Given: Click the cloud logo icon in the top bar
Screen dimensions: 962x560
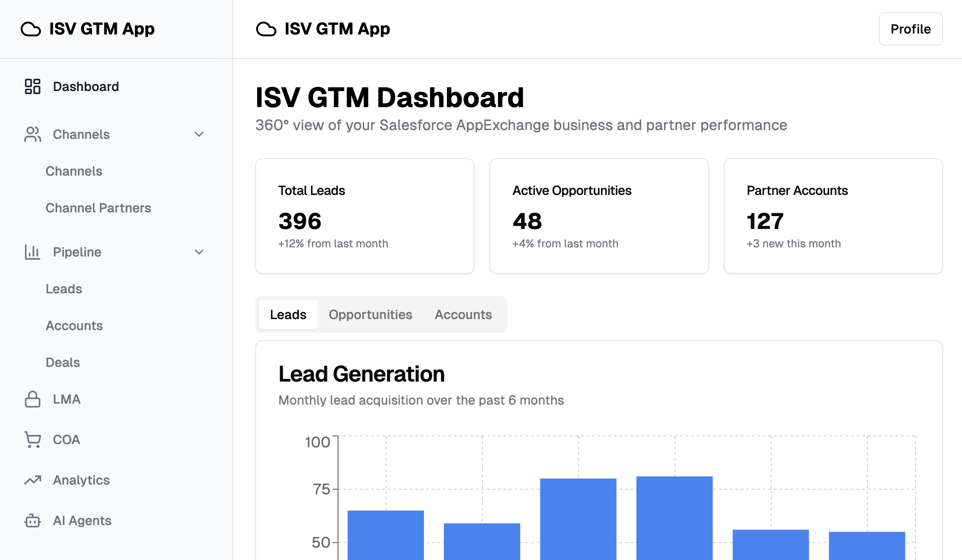Looking at the screenshot, I should (266, 29).
